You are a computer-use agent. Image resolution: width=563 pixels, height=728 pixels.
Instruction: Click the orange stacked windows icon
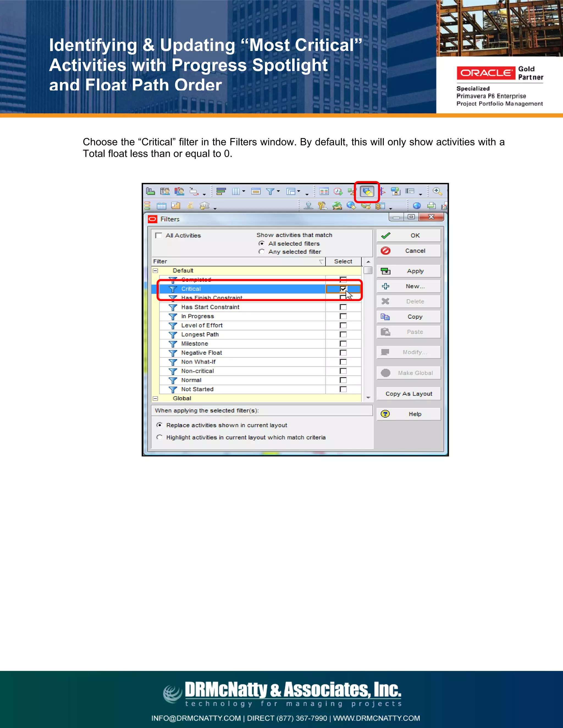[176, 206]
